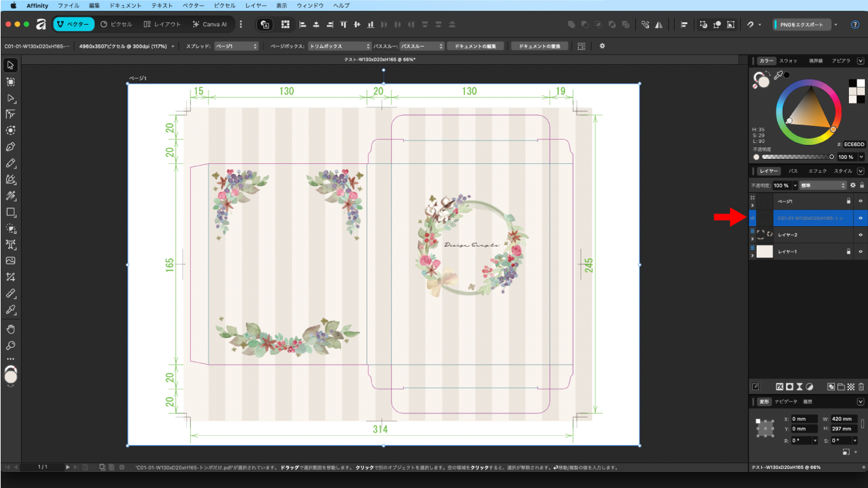Switch to the ピクセル persona

[x=116, y=24]
